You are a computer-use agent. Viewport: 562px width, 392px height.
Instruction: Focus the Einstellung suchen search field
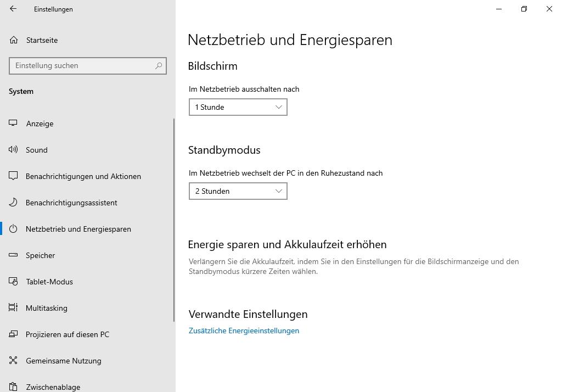pyautogui.click(x=88, y=66)
